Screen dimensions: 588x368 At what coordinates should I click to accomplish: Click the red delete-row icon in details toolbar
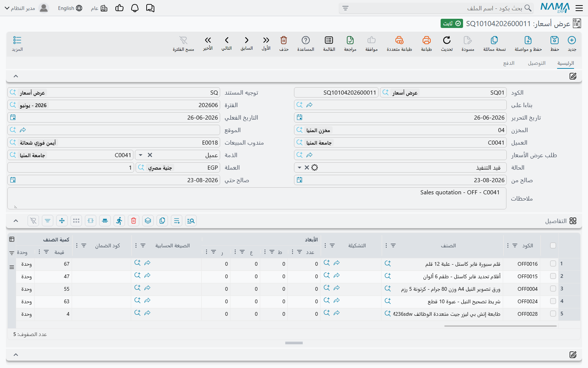(134, 221)
